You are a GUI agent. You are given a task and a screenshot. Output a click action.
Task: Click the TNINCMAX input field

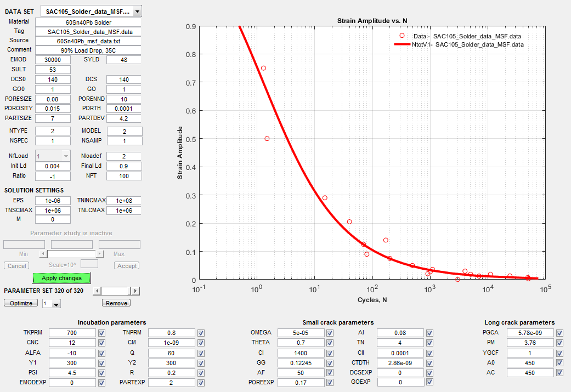124,201
